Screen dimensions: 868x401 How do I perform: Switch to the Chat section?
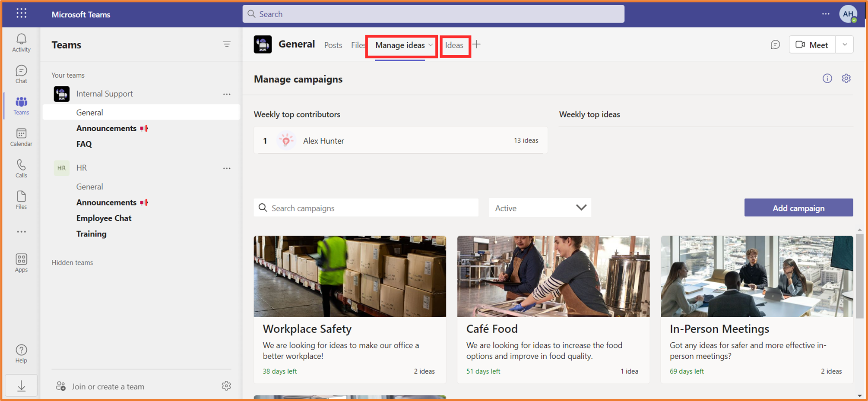[21, 73]
